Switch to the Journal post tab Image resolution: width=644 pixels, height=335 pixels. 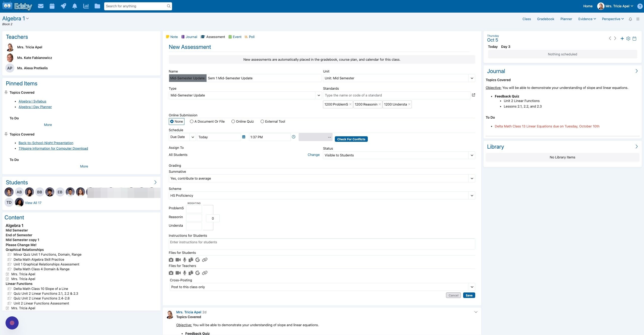pos(189,37)
